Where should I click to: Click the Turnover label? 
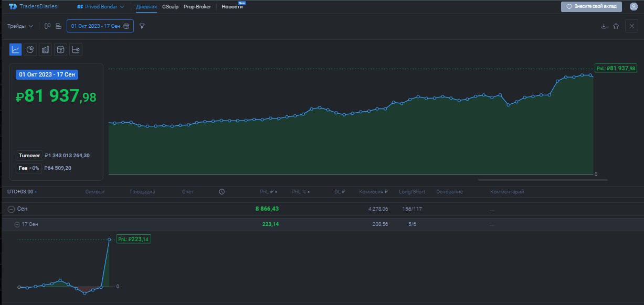(x=29, y=156)
